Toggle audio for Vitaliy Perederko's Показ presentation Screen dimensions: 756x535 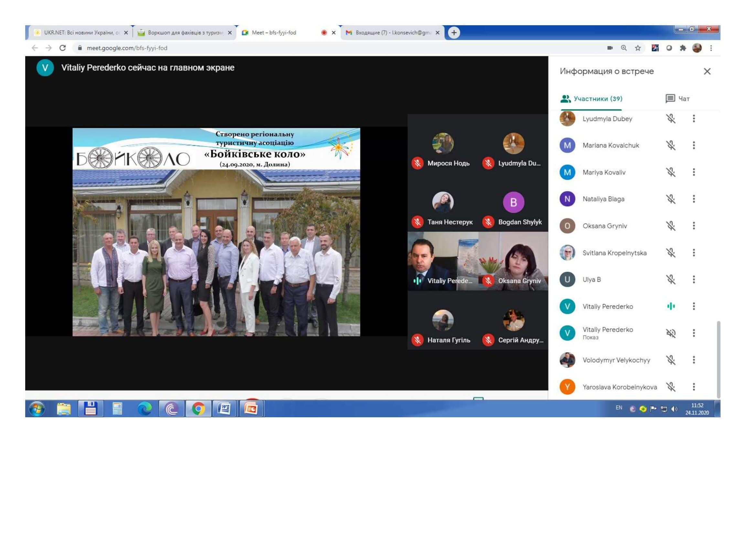pyautogui.click(x=671, y=333)
